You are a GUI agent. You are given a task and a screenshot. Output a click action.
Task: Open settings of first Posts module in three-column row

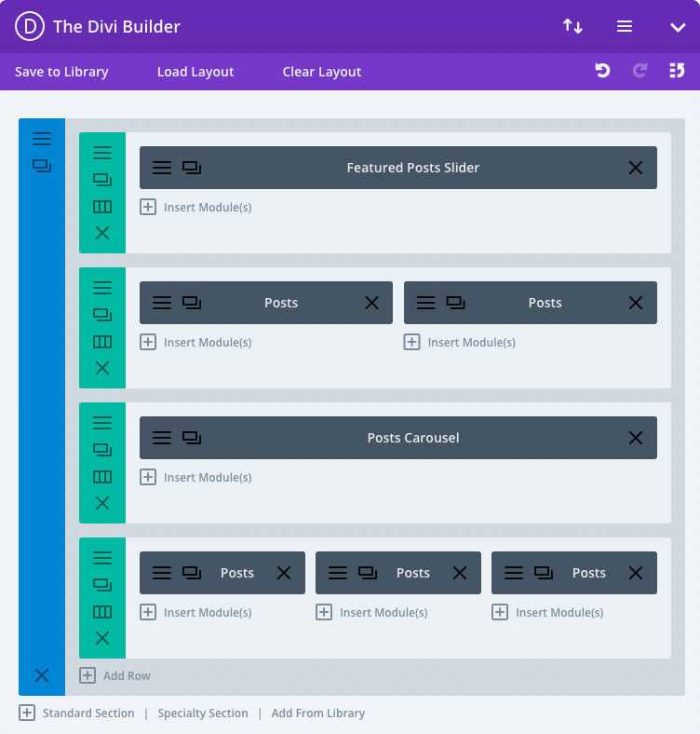[162, 573]
